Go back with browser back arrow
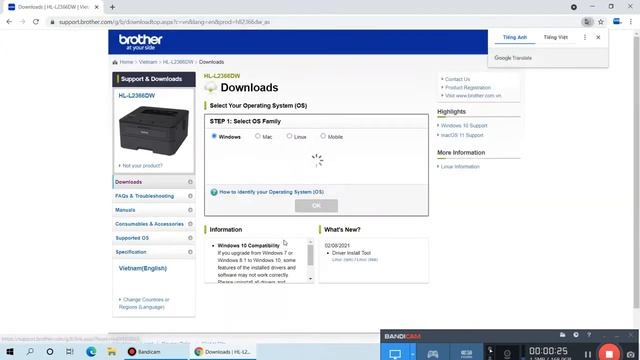This screenshot has width=640, height=360. (9, 22)
